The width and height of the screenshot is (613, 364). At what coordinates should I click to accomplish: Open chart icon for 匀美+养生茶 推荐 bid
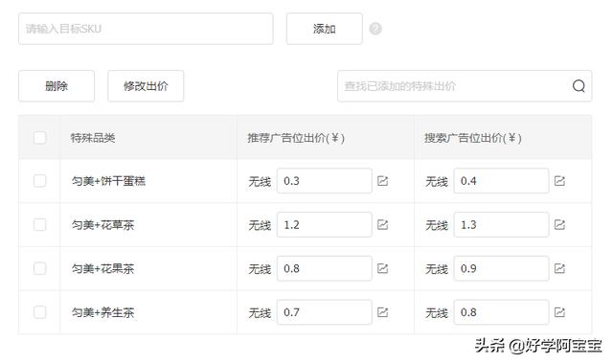coord(382,312)
